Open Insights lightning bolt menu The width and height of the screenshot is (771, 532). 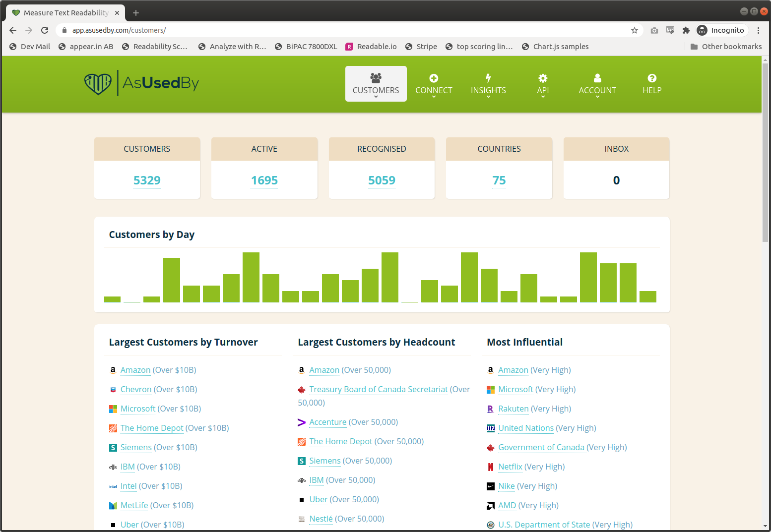pyautogui.click(x=488, y=84)
